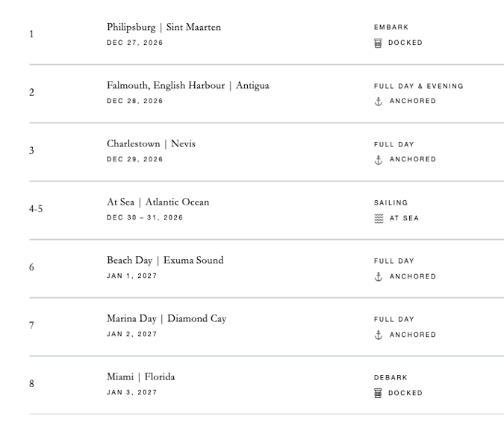
Task: Click the anchor icon next to Charlestown stop
Action: pyautogui.click(x=379, y=160)
